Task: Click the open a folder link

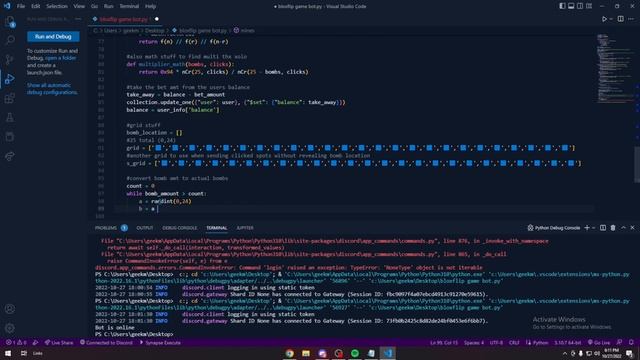Action: [60, 58]
